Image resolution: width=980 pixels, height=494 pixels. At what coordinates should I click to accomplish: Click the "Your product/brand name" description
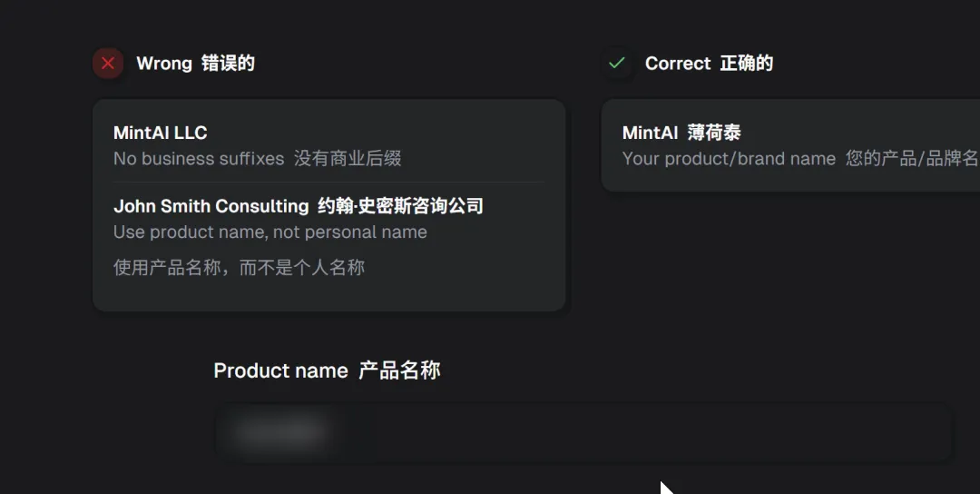(729, 159)
